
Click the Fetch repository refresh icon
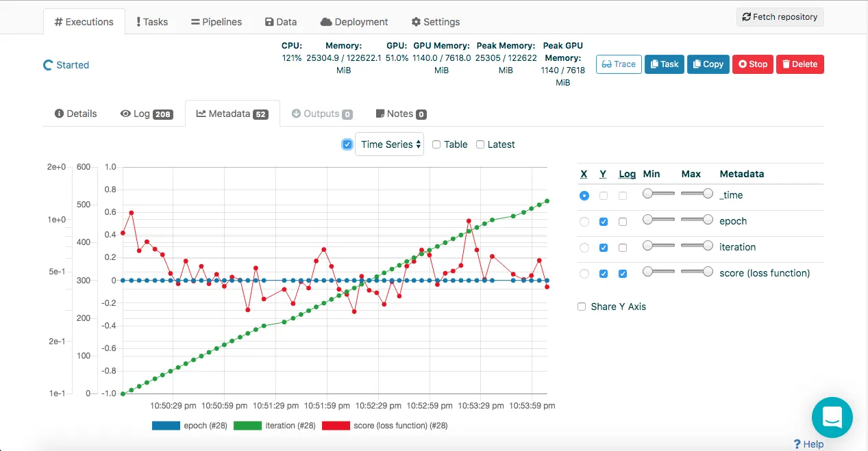[x=747, y=17]
